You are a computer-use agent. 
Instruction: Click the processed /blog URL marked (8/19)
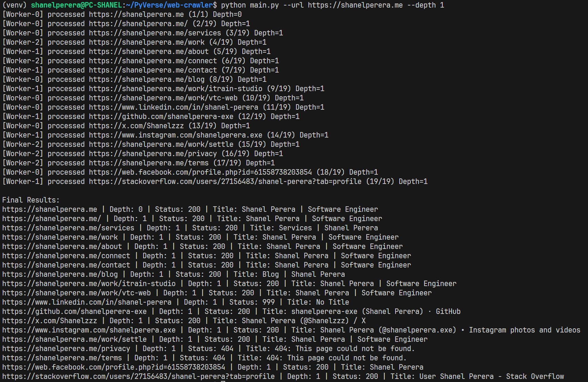pos(147,79)
